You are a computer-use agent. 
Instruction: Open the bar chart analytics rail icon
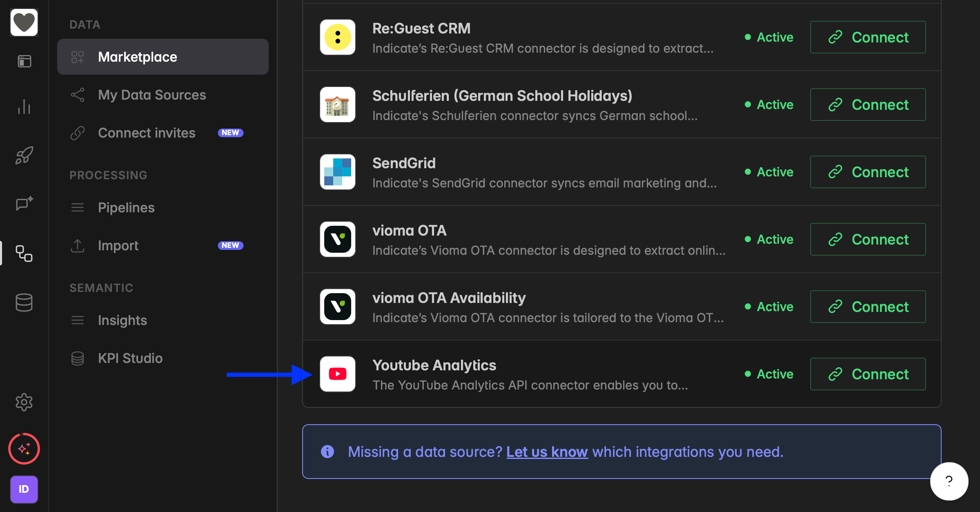coord(24,107)
